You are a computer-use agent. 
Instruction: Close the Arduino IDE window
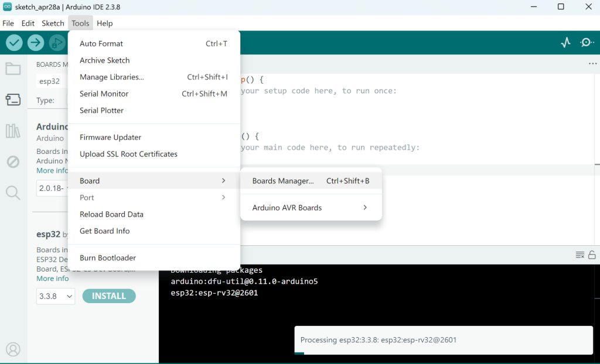point(588,7)
